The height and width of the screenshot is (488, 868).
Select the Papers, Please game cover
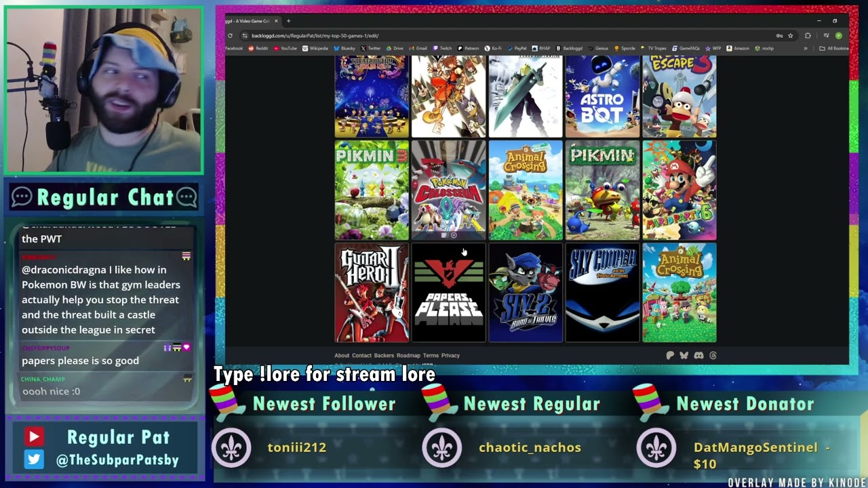coord(448,293)
